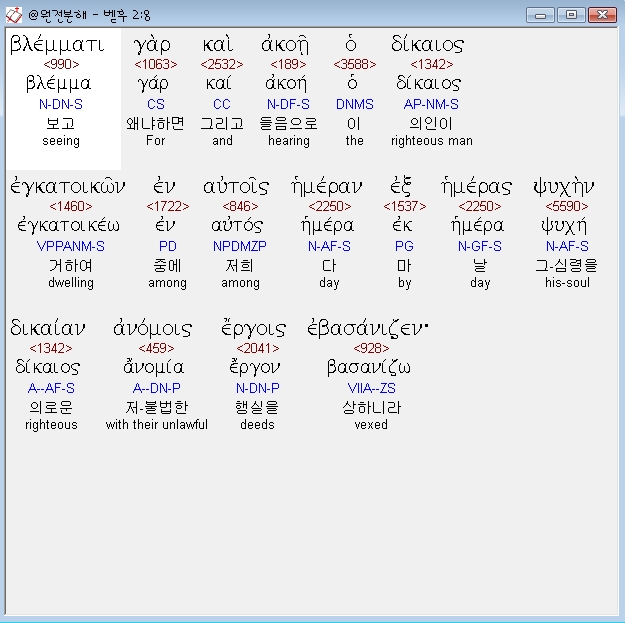The image size is (625, 623).
Task: Click the gloss 'with their unlawful'
Action: [157, 425]
